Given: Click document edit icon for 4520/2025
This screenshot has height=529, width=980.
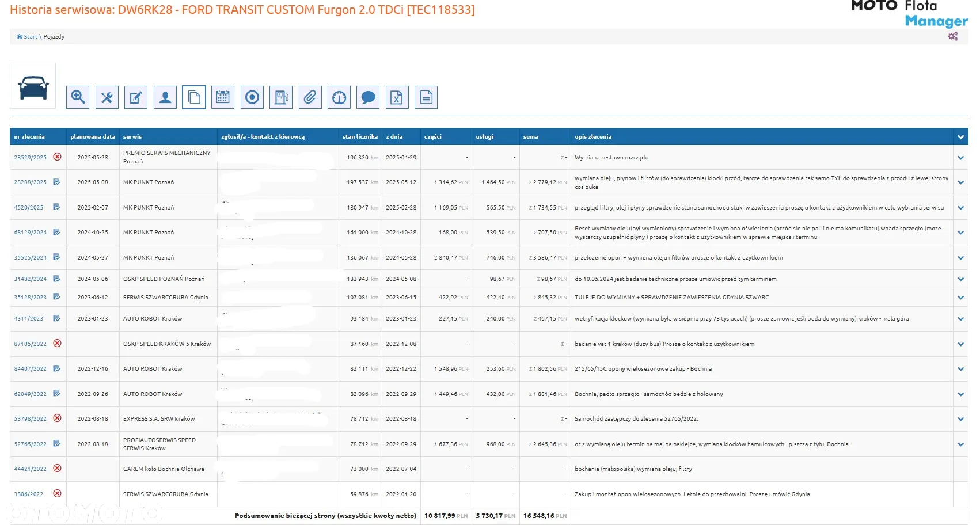Looking at the screenshot, I should 56,207.
